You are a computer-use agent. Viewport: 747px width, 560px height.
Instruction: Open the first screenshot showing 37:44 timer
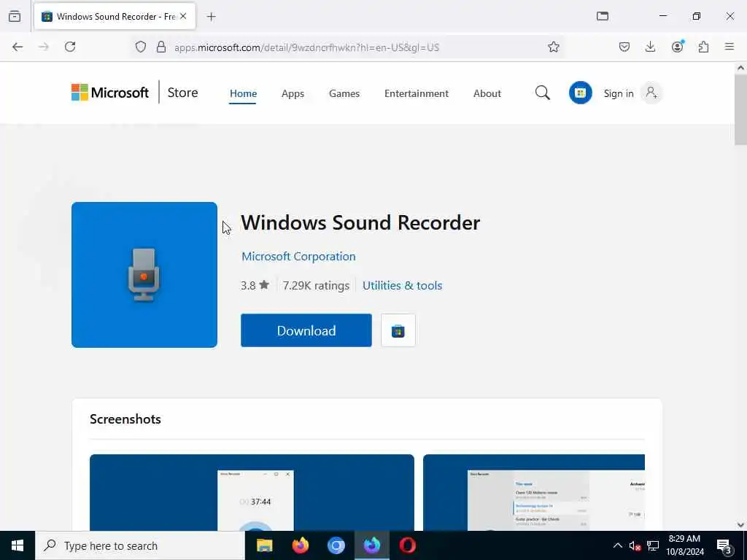pyautogui.click(x=252, y=492)
